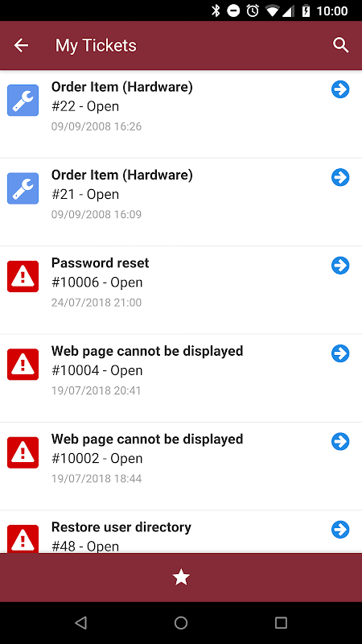Viewport: 362px width, 644px height.
Task: Click wrench icon for ticket #22
Action: (x=23, y=100)
